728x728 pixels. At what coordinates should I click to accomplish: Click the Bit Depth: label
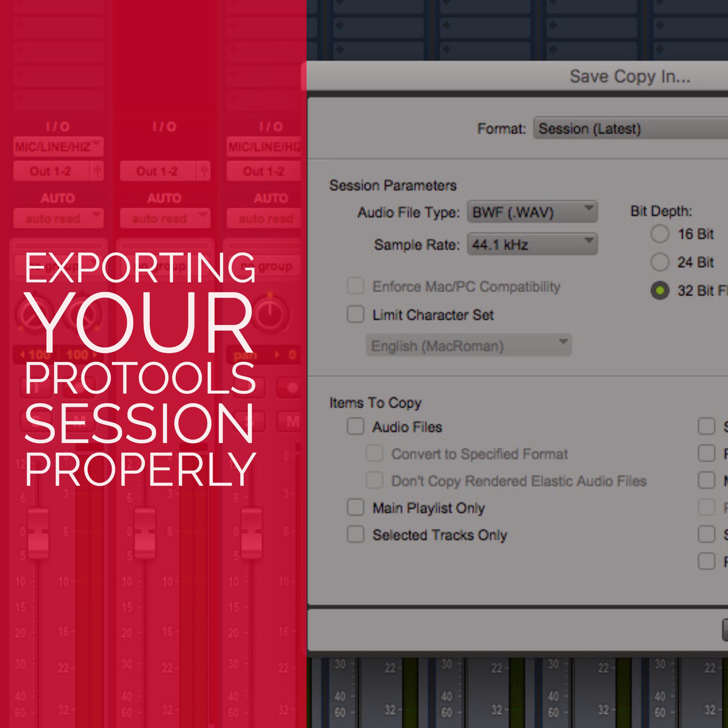click(661, 211)
